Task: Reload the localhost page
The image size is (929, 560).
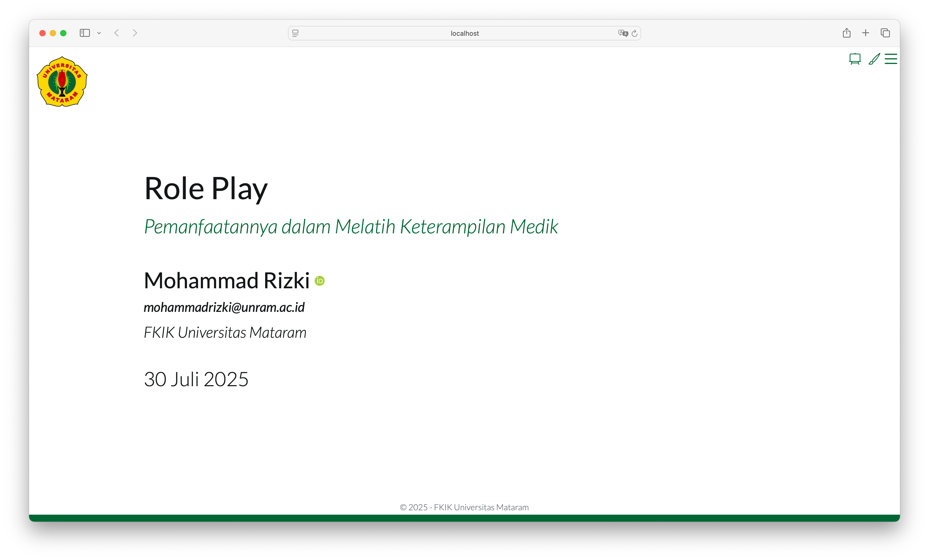Action: 635,33
